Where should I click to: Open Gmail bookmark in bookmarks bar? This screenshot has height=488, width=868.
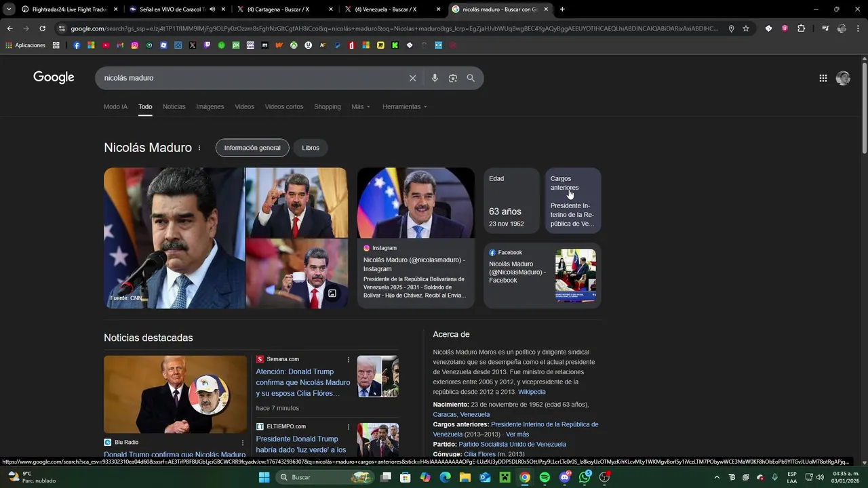(120, 45)
